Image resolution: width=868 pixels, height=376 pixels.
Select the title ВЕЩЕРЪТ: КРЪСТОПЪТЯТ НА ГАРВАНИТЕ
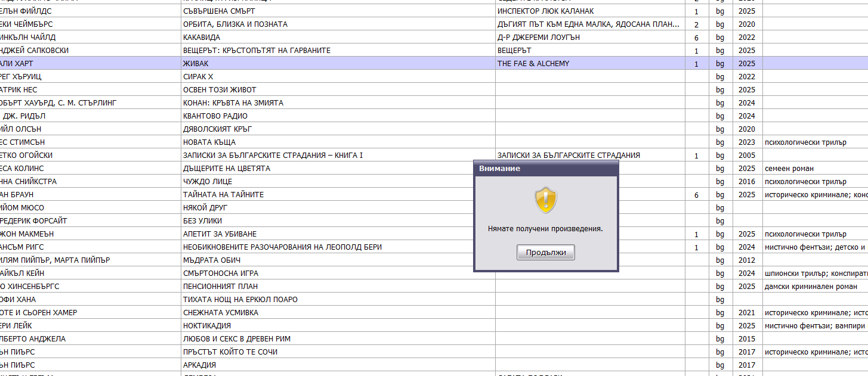pyautogui.click(x=257, y=51)
